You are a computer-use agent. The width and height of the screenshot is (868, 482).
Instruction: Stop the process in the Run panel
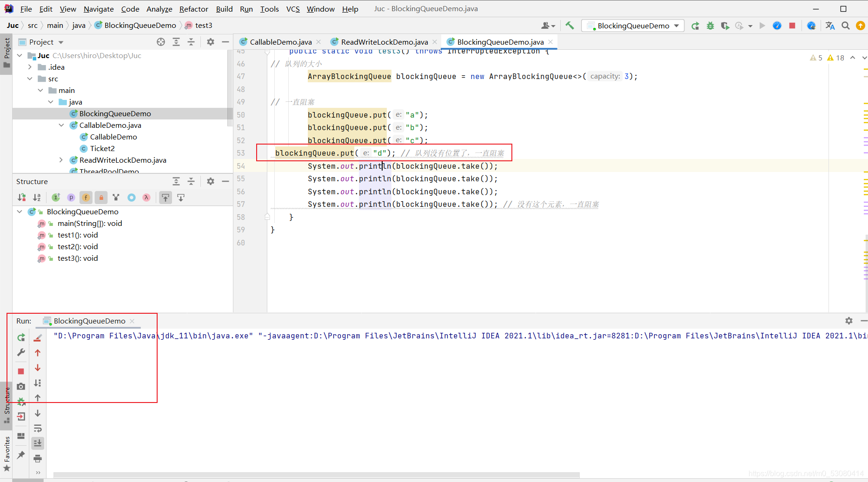(x=21, y=371)
